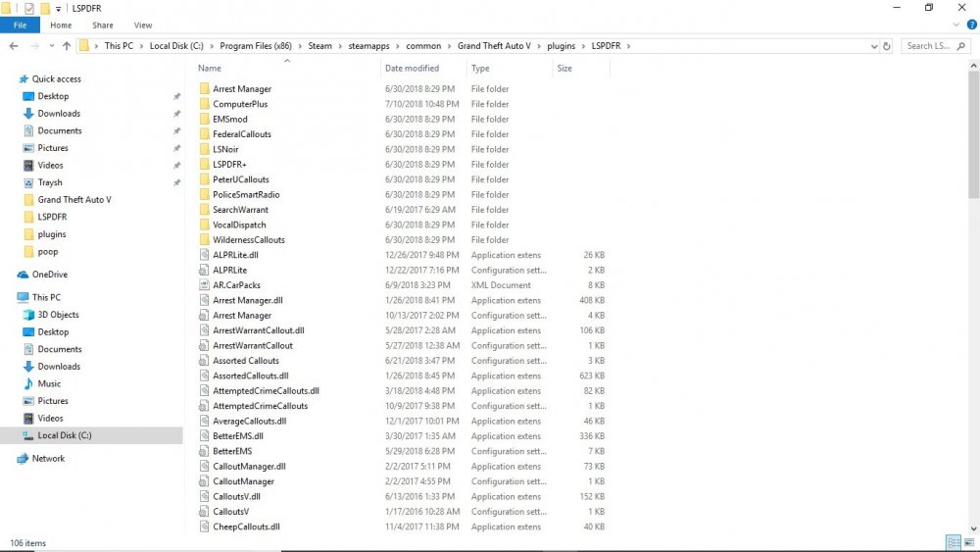Viewport: 980px width, 552px height.
Task: Click the search magnifier icon
Action: [x=961, y=46]
